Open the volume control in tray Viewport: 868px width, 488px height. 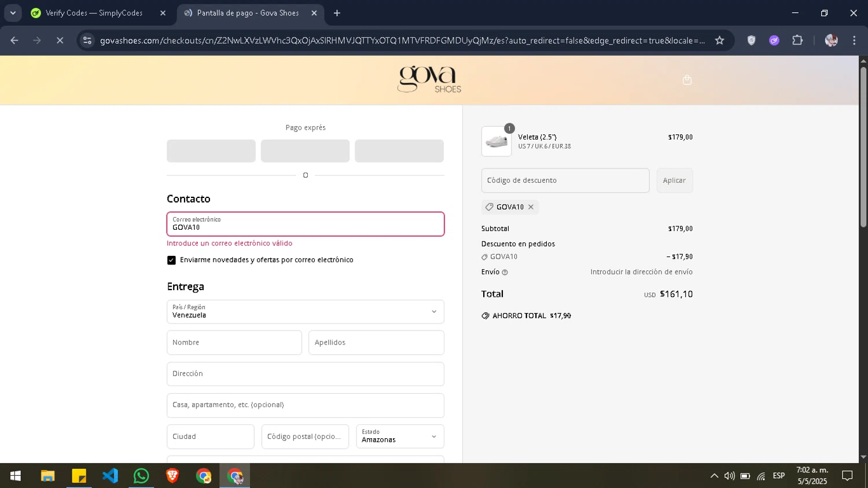click(x=730, y=476)
